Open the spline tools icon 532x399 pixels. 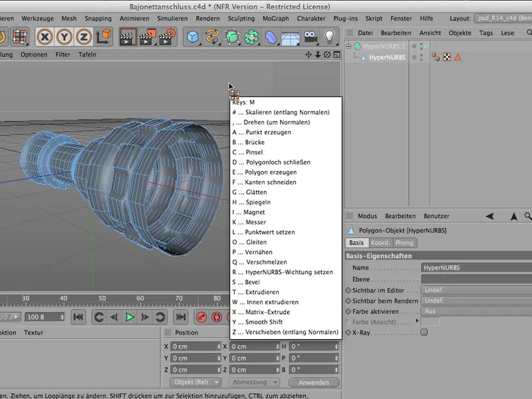coord(212,37)
